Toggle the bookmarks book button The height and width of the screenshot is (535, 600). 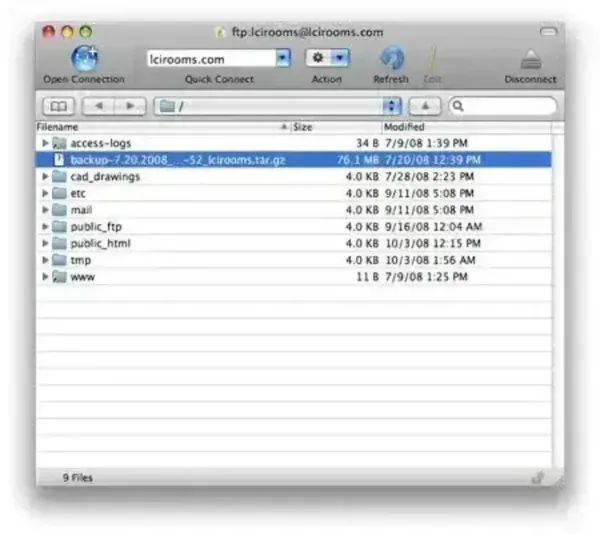(x=59, y=106)
